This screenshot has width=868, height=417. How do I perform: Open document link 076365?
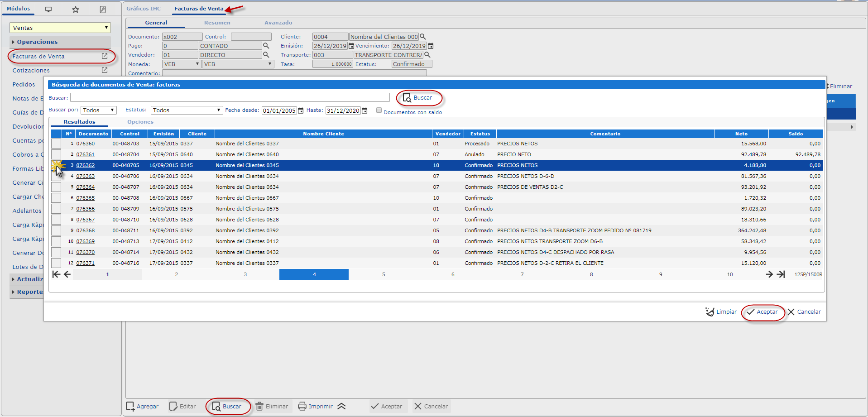pos(85,198)
